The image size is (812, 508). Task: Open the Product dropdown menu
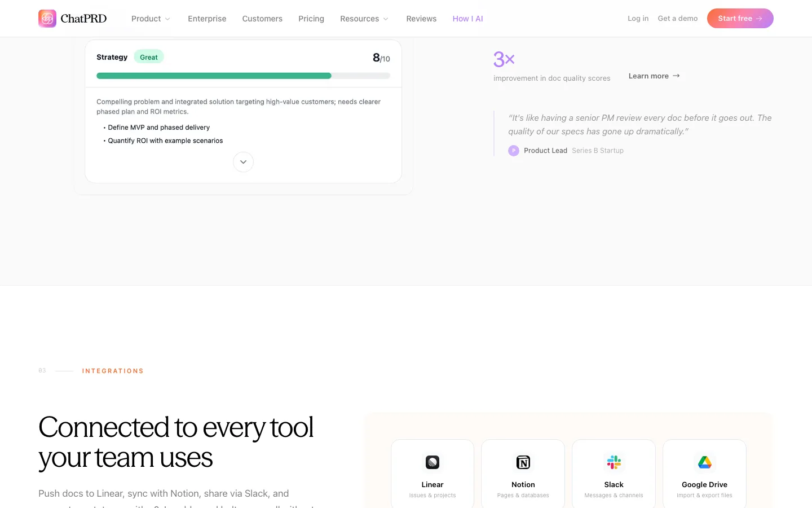pyautogui.click(x=151, y=19)
